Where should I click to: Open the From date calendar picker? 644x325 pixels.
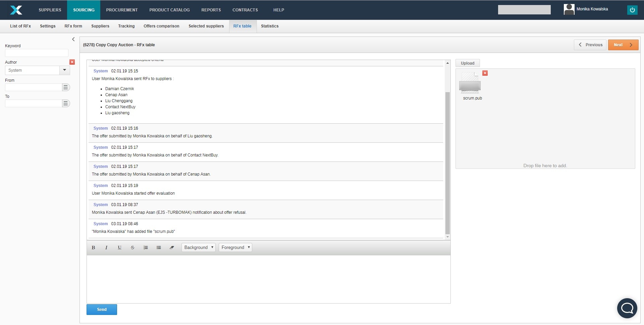66,87
